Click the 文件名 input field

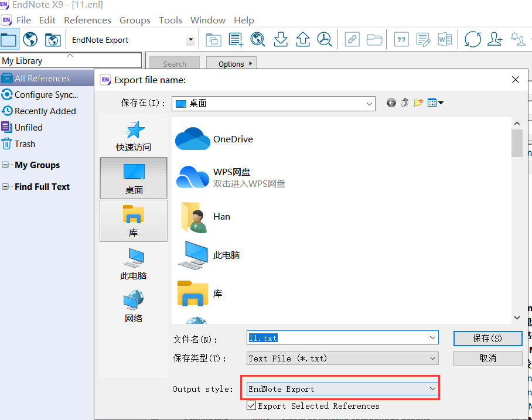point(343,338)
